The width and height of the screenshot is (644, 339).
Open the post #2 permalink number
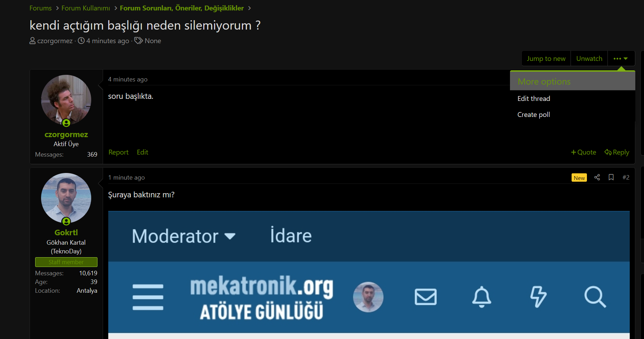(626, 178)
